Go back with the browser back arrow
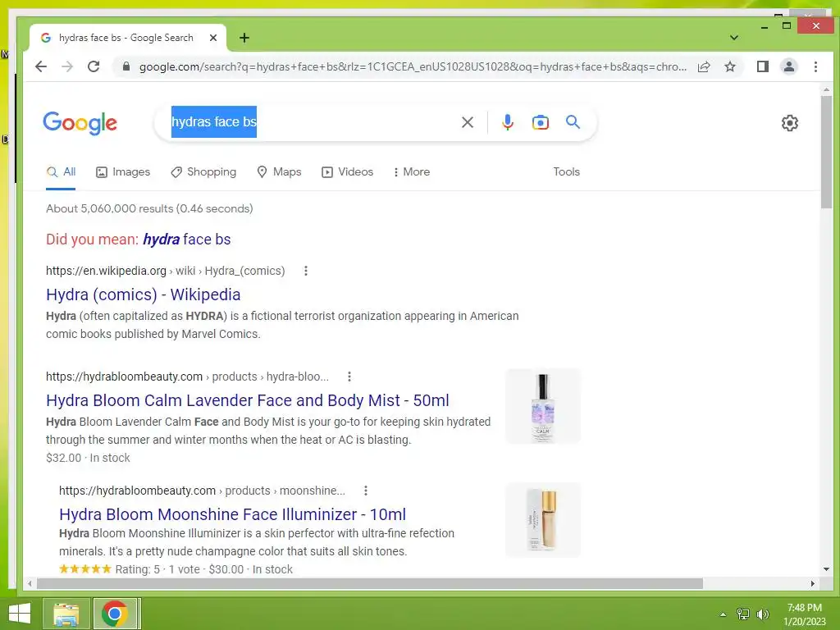The width and height of the screenshot is (840, 630). click(41, 66)
